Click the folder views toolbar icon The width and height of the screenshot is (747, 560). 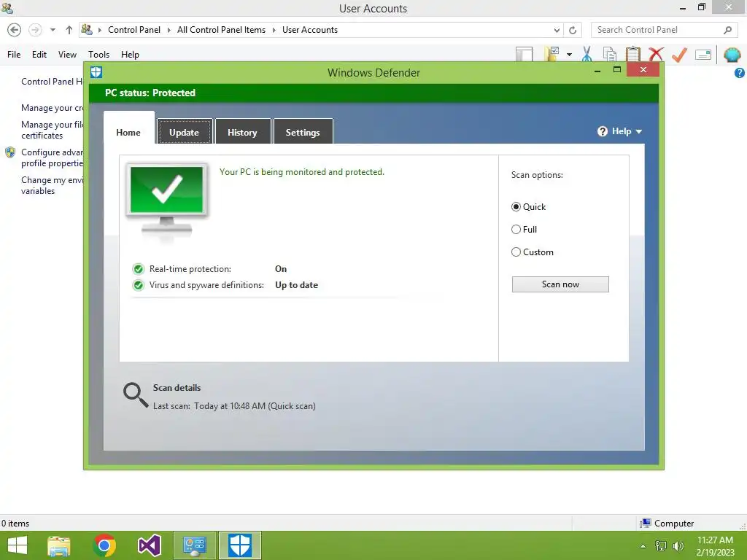tap(551, 54)
